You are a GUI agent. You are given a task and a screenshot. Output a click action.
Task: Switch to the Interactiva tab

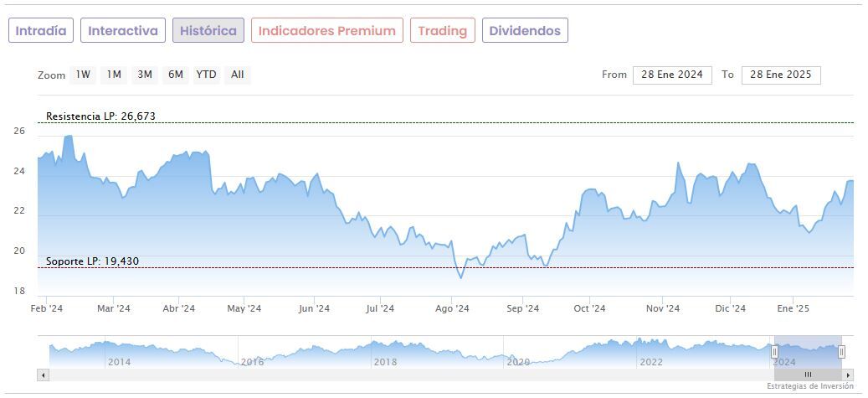[x=123, y=31]
